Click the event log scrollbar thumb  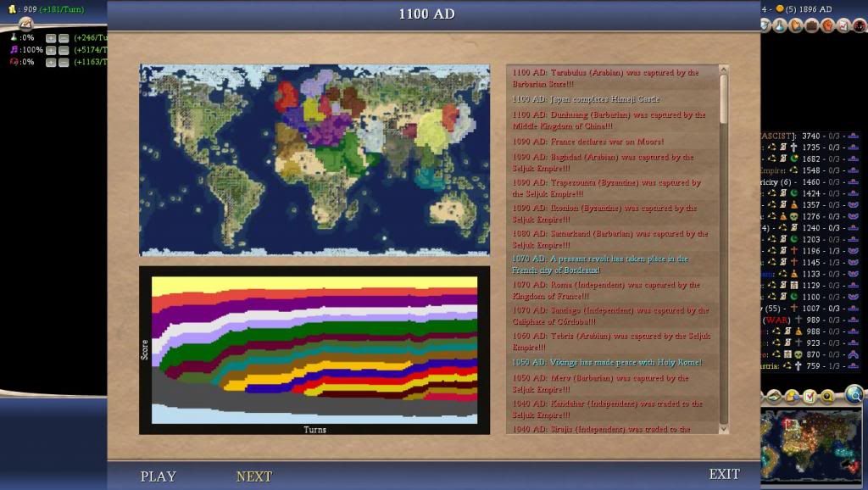point(723,100)
